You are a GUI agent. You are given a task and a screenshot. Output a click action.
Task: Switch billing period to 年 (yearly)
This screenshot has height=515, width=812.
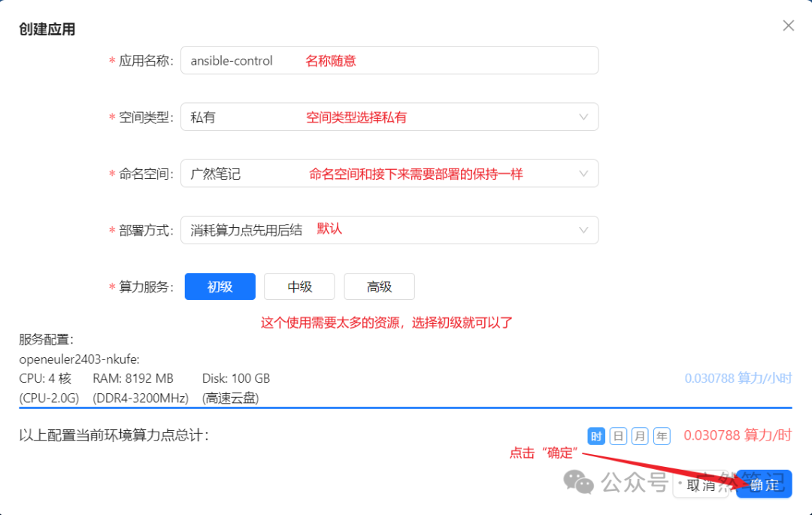coord(662,436)
